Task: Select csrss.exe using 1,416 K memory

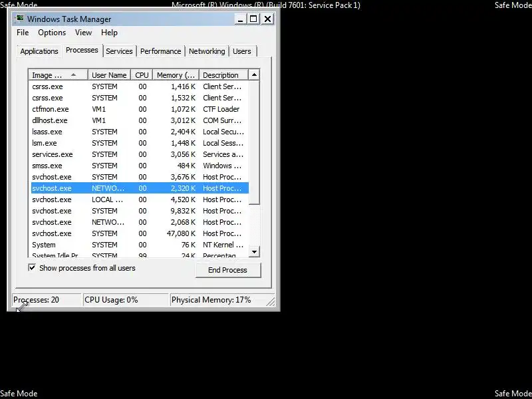Action: 140,86
